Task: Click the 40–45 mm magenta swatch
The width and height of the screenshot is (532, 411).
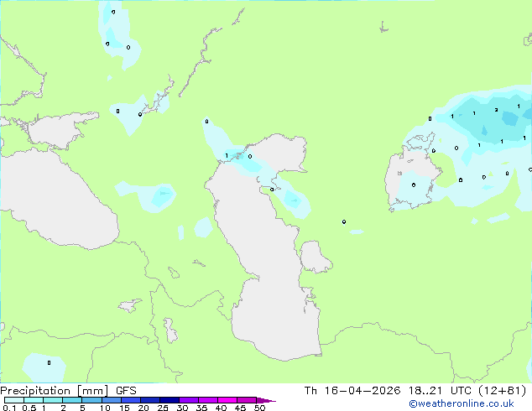Action: [x=227, y=400]
